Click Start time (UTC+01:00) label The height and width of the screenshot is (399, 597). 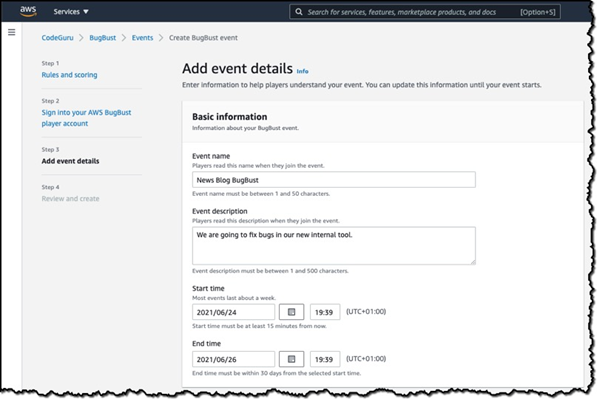point(366,311)
